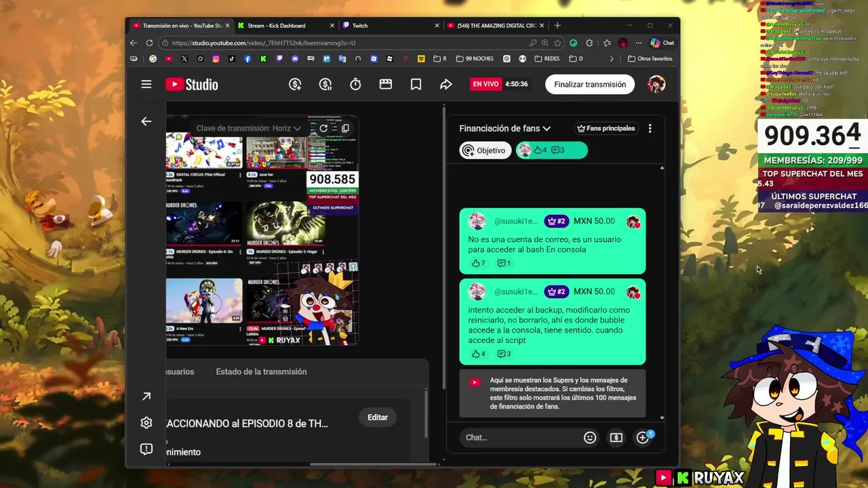The height and width of the screenshot is (488, 868).
Task: Expand the Financiación de fans dropdown
Action: click(505, 128)
